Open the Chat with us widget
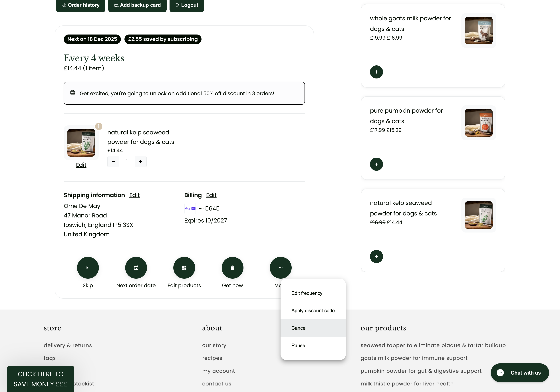 click(520, 373)
